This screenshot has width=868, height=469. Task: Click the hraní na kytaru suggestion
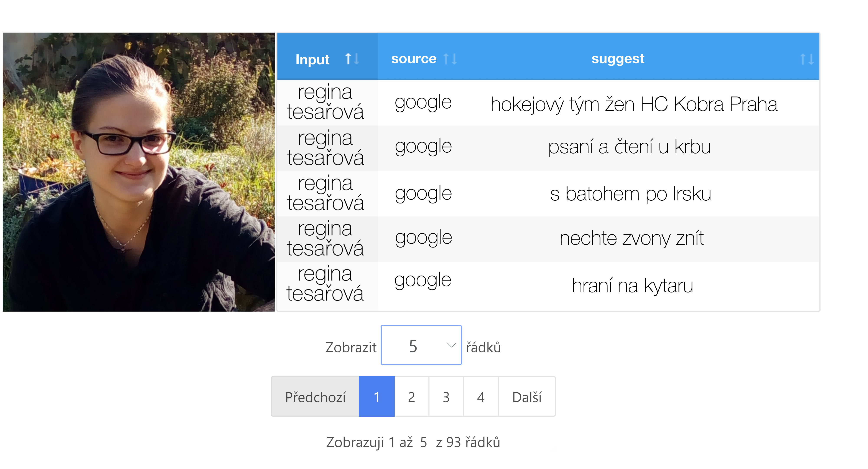632,286
